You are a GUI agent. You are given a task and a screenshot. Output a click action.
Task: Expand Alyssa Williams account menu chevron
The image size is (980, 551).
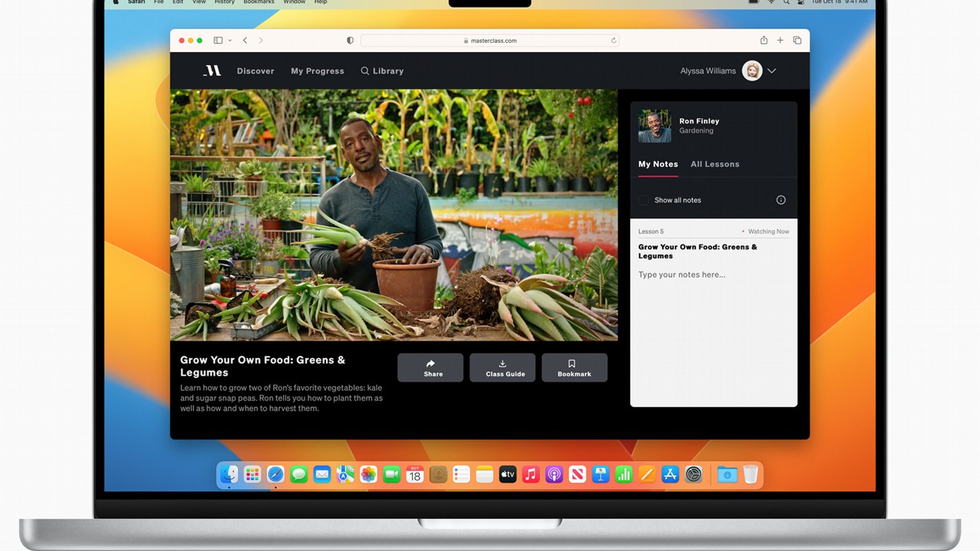tap(772, 70)
